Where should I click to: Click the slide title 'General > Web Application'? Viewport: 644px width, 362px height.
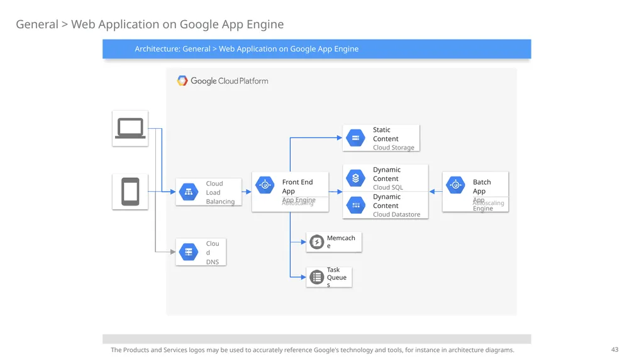point(150,25)
